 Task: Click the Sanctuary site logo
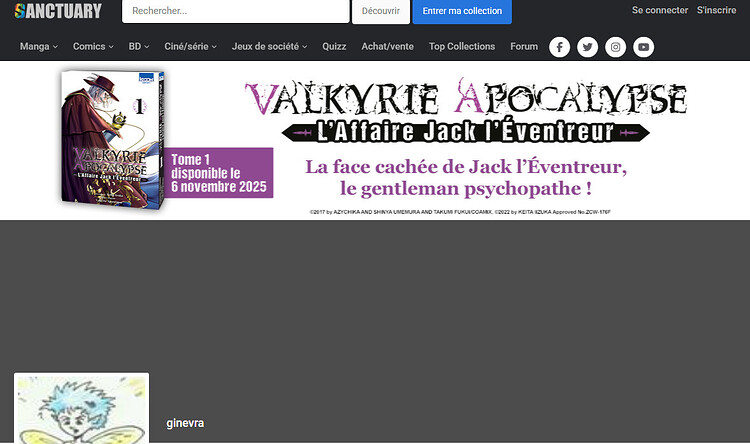coord(58,11)
